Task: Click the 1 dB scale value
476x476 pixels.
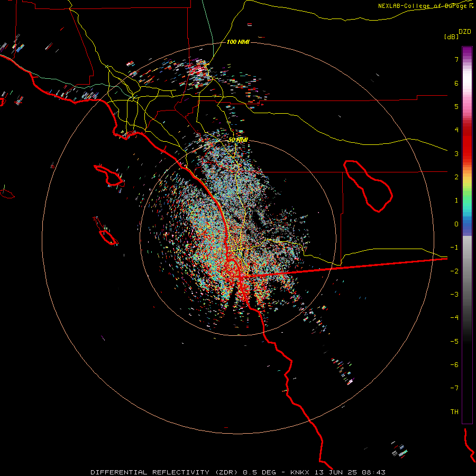Action: coord(456,200)
